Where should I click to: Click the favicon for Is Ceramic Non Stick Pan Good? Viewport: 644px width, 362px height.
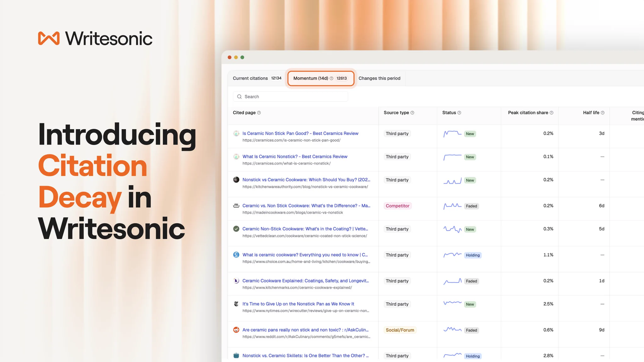(236, 134)
